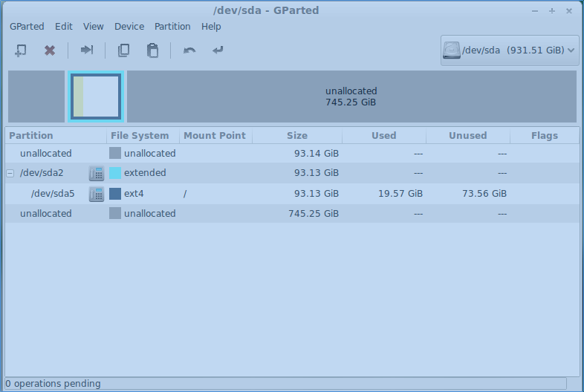The height and width of the screenshot is (392, 584).
Task: Select the first unallocated row of 93.14 GiB
Action: pos(292,154)
